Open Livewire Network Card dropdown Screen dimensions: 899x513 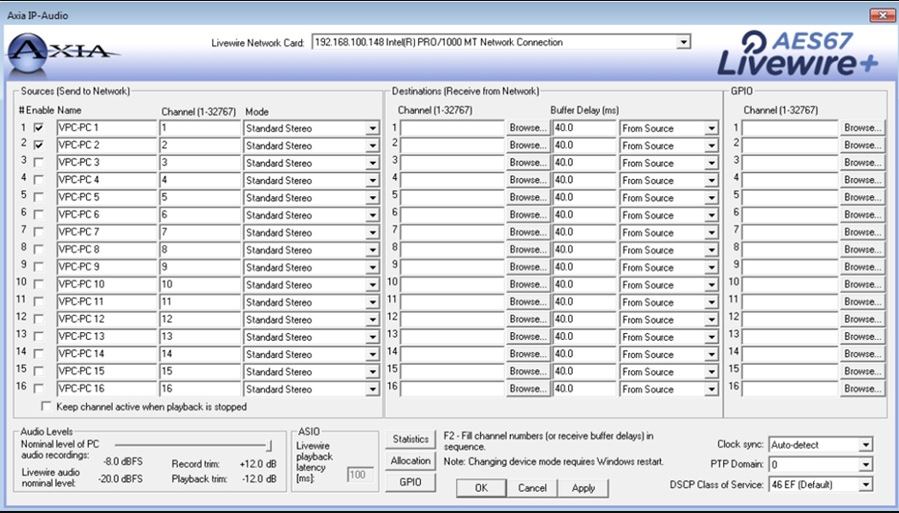pyautogui.click(x=684, y=43)
